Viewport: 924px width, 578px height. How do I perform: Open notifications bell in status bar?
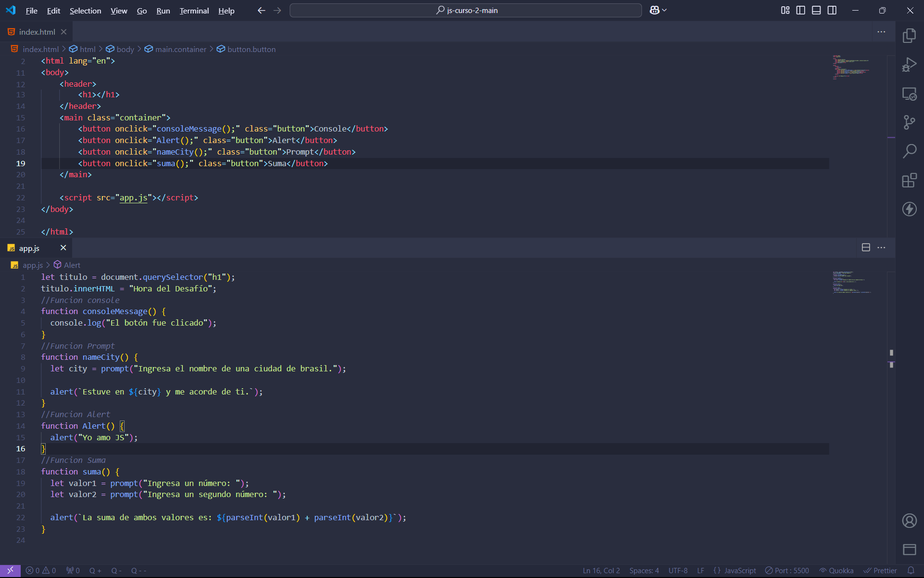[x=911, y=571]
